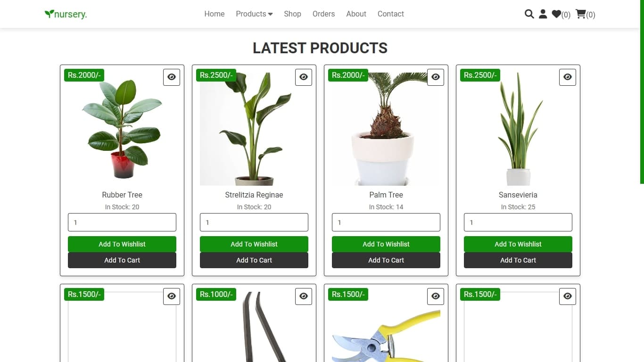The image size is (644, 362).
Task: Open the search magnifier icon in header
Action: tap(529, 14)
